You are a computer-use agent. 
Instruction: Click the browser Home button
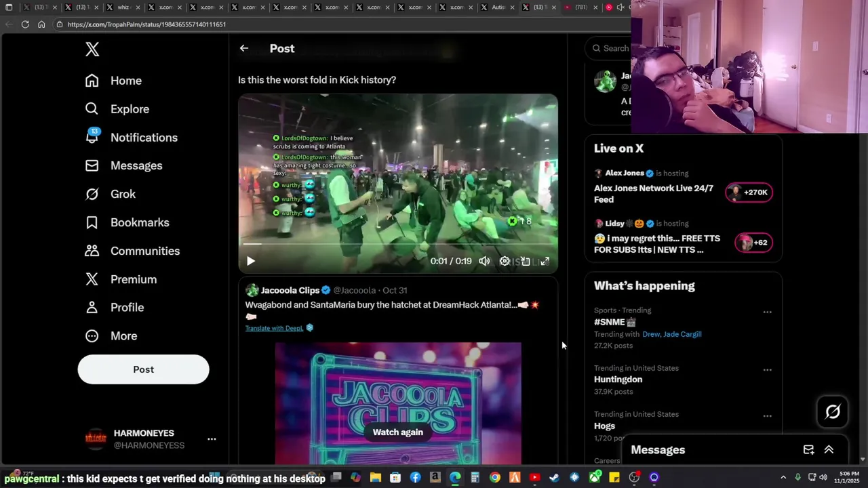[41, 24]
